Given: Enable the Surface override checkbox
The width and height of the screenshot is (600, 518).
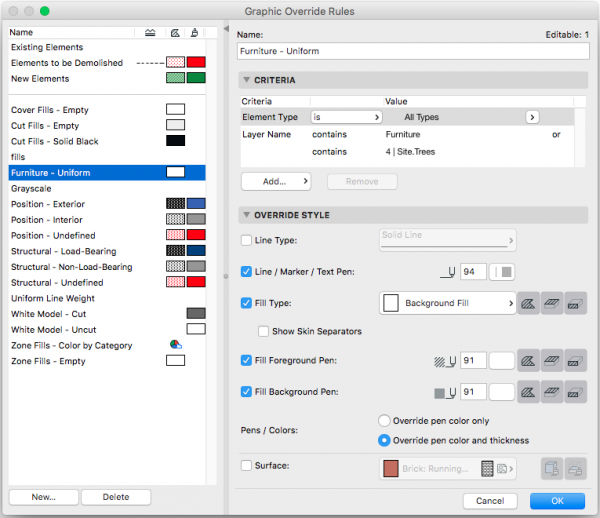Looking at the screenshot, I should click(x=247, y=465).
